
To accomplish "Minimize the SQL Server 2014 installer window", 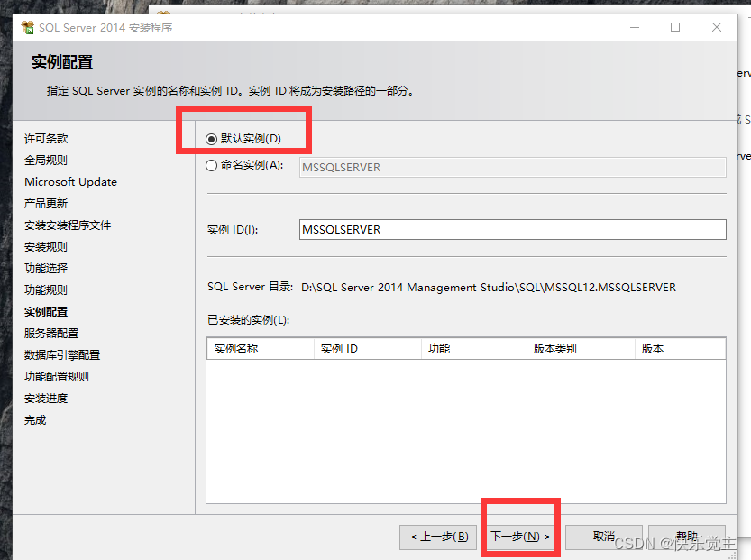I will click(635, 27).
